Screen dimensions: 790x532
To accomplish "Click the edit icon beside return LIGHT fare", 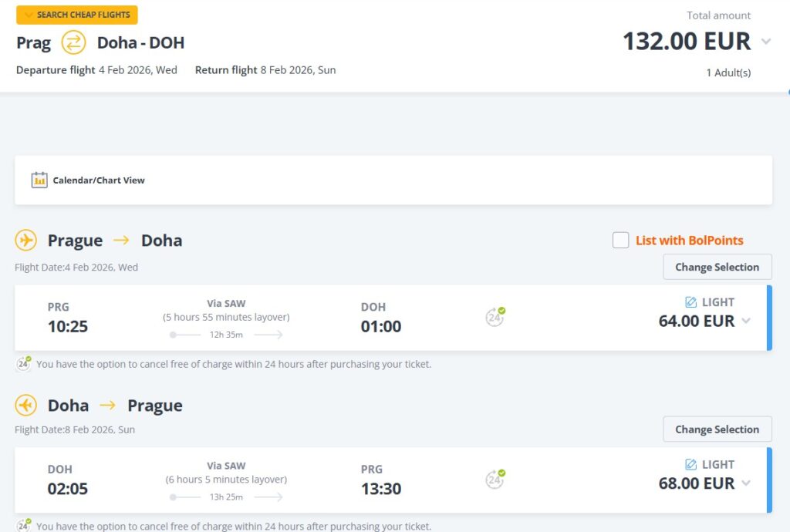I will 691,464.
